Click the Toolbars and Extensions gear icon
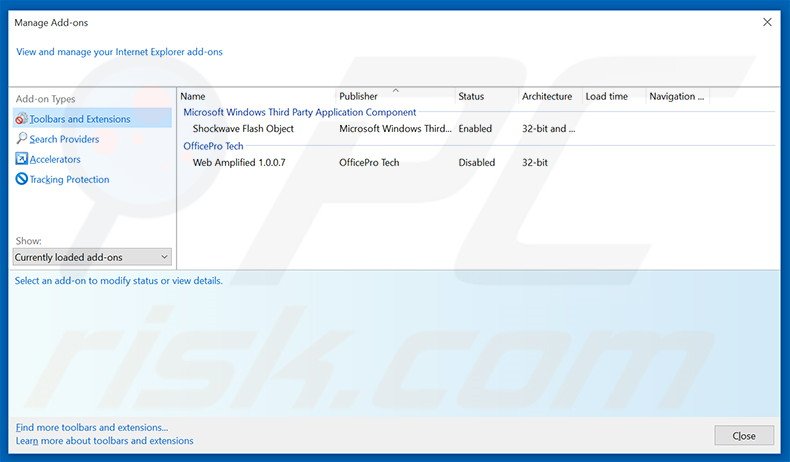Screen dimensions: 790x462 pyautogui.click(x=21, y=119)
